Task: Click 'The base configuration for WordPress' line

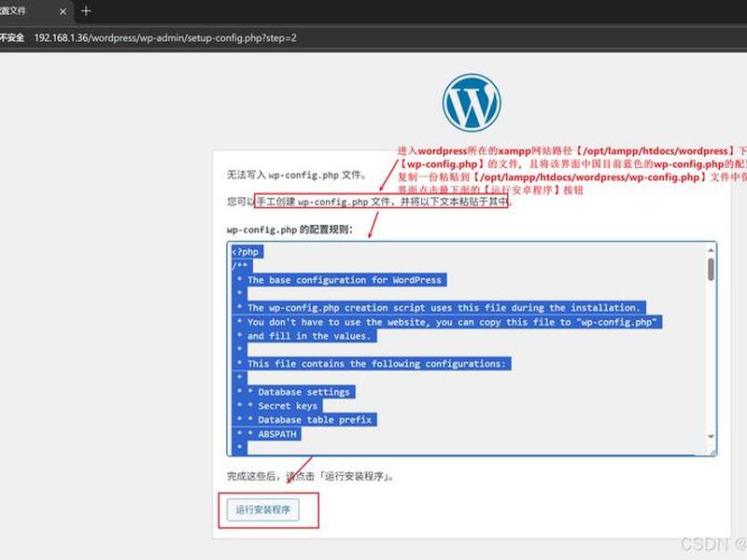Action: pyautogui.click(x=344, y=280)
